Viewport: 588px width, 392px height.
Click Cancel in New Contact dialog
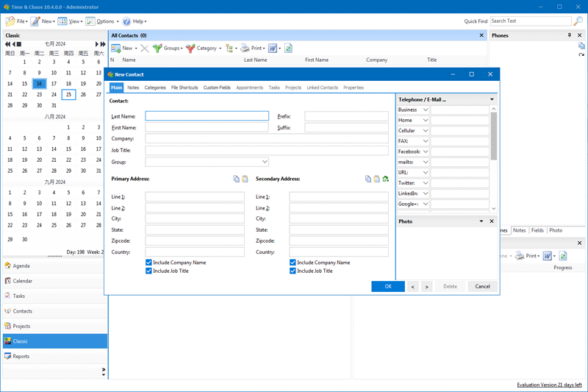[482, 286]
